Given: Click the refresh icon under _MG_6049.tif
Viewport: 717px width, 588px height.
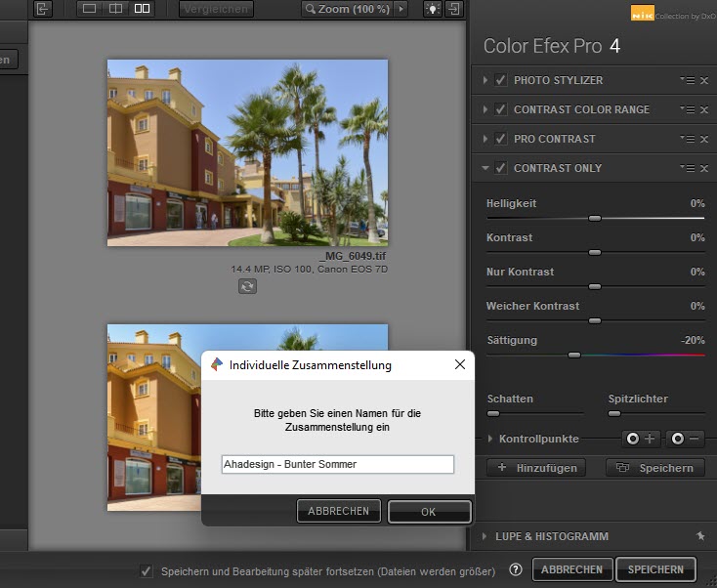Looking at the screenshot, I should point(247,286).
